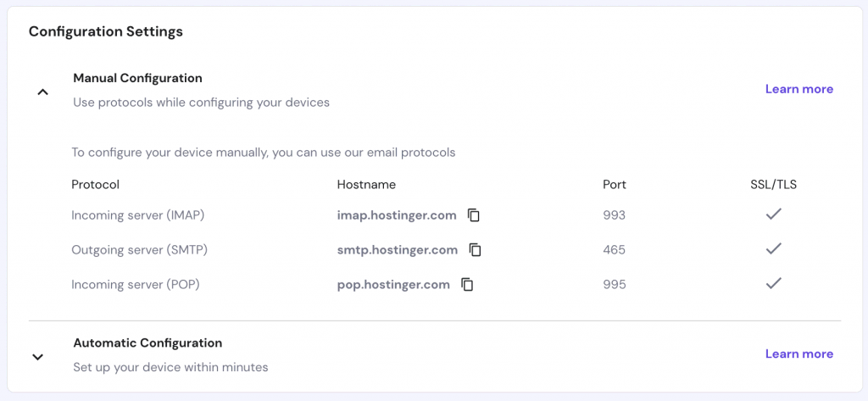This screenshot has height=401, width=868.
Task: Click the SMTP port number 465
Action: (x=614, y=250)
